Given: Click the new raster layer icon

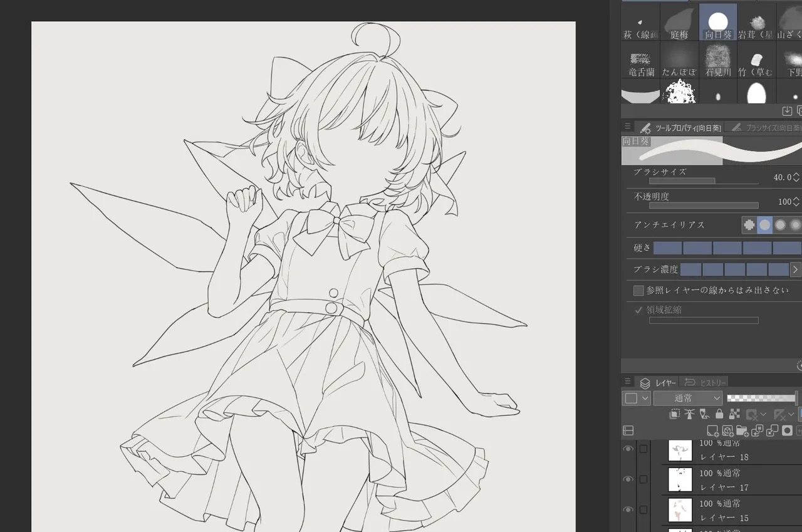Looking at the screenshot, I should [x=712, y=430].
